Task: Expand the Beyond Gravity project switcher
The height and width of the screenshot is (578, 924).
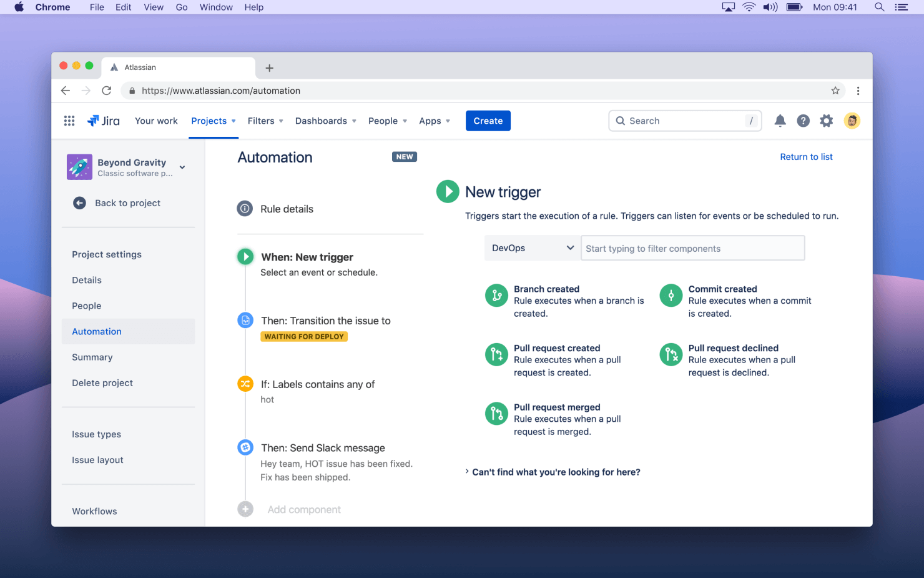Action: click(x=182, y=167)
